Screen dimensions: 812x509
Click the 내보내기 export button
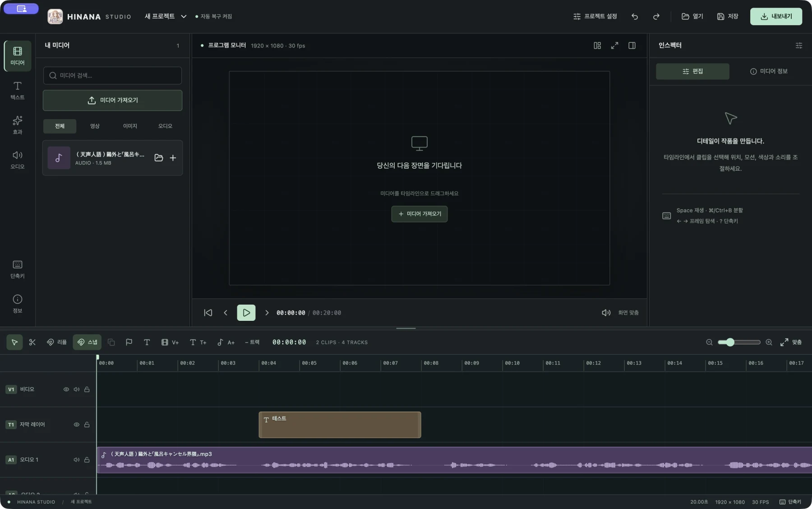pos(776,16)
